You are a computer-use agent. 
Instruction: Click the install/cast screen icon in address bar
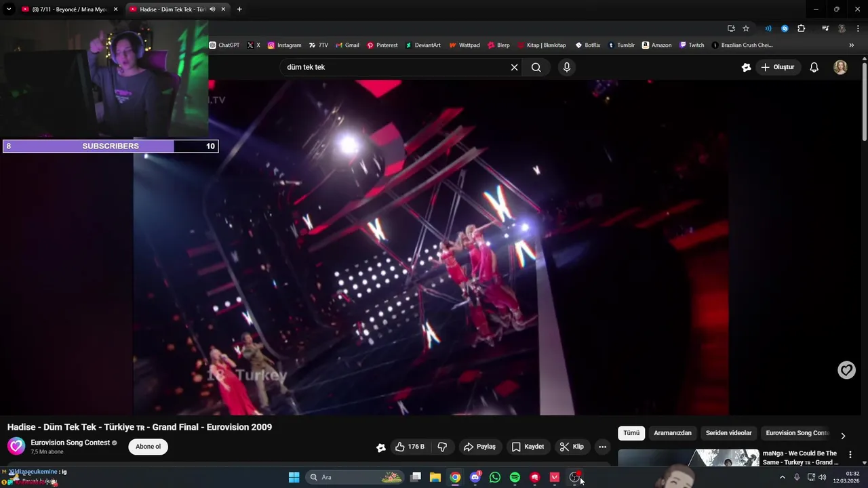click(731, 28)
